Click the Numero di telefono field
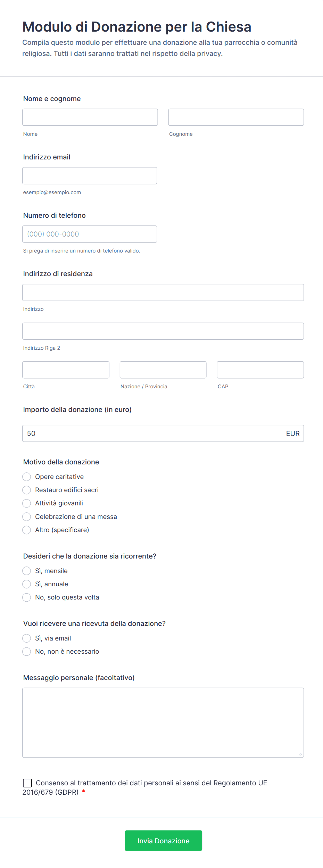Image resolution: width=323 pixels, height=868 pixels. click(90, 234)
